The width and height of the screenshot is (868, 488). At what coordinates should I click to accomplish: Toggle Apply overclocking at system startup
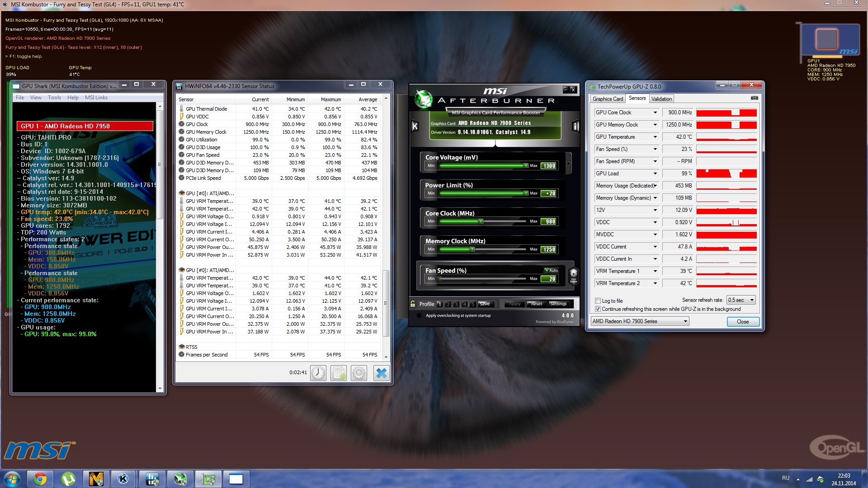click(419, 315)
